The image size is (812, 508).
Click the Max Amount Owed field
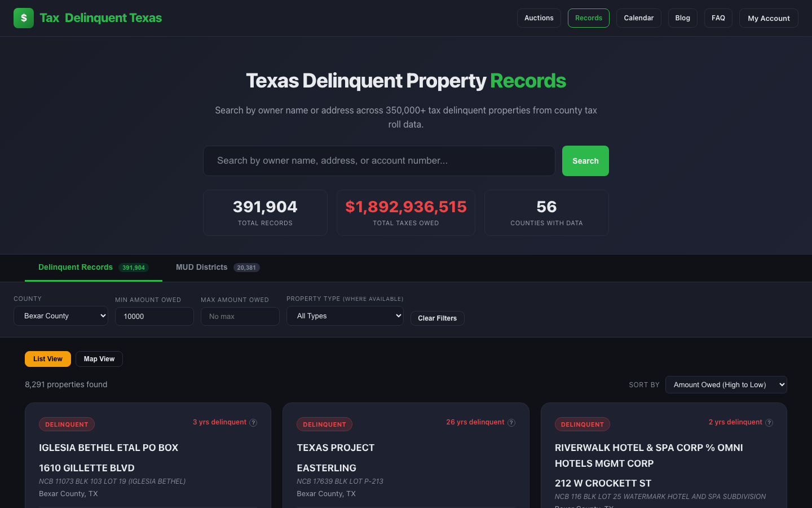[240, 317]
